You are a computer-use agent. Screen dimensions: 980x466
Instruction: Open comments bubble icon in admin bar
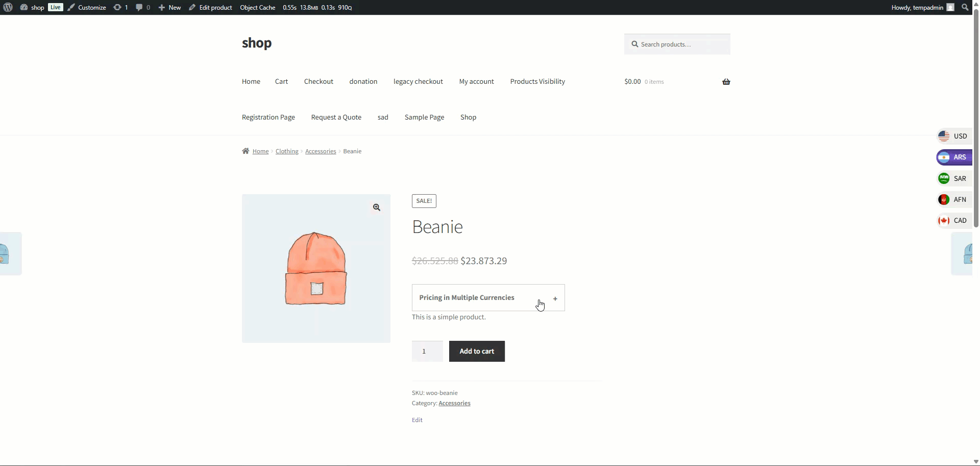[x=139, y=7]
